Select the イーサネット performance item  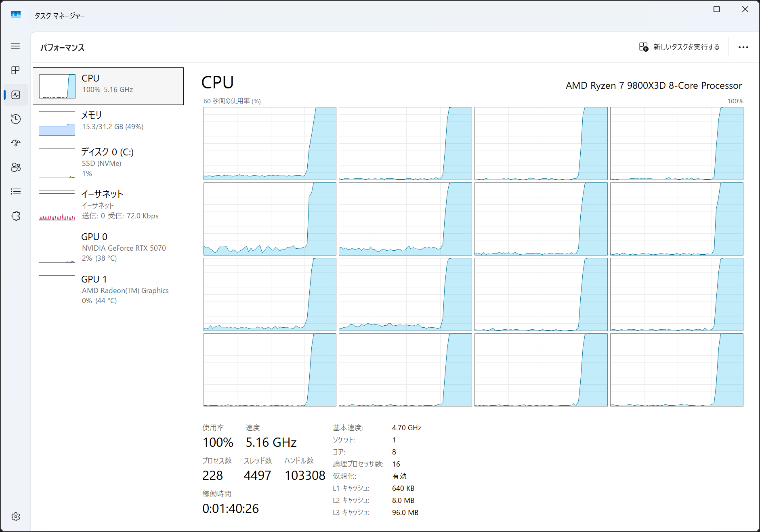[108, 205]
